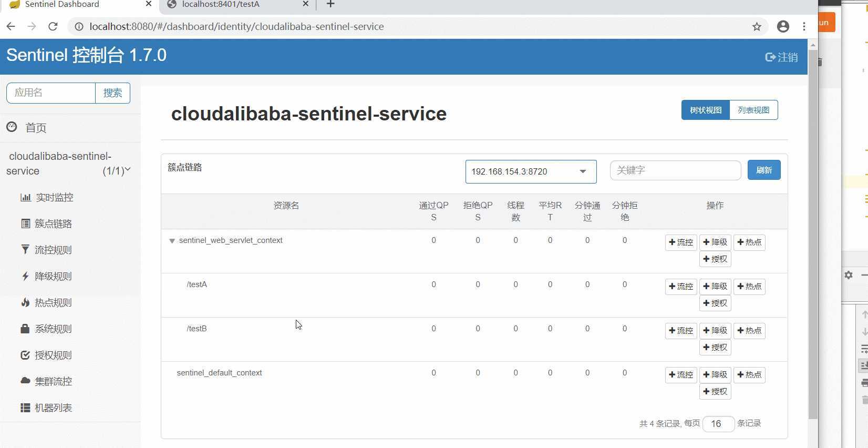The width and height of the screenshot is (868, 448).
Task: Open 集群流控 cluster flow control
Action: coord(46,381)
